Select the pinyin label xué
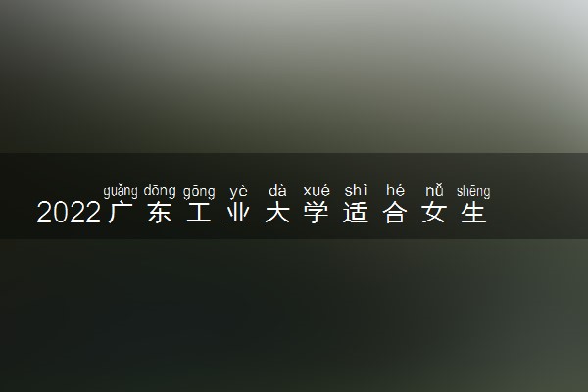The height and width of the screenshot is (392, 588). click(x=317, y=190)
